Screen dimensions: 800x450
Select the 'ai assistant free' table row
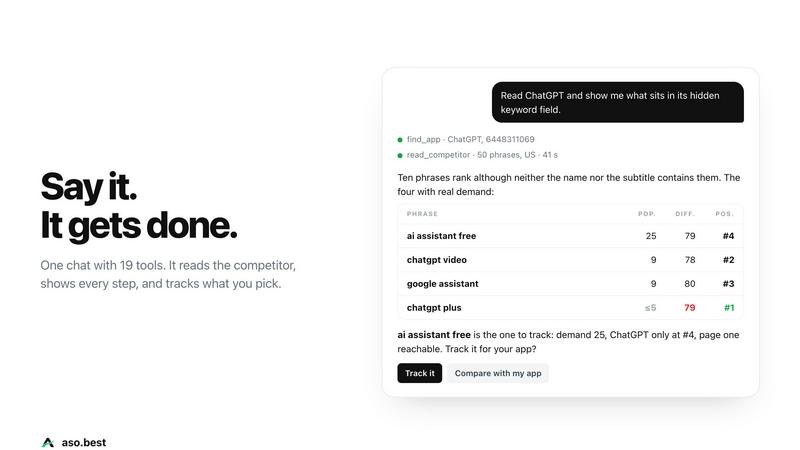570,236
